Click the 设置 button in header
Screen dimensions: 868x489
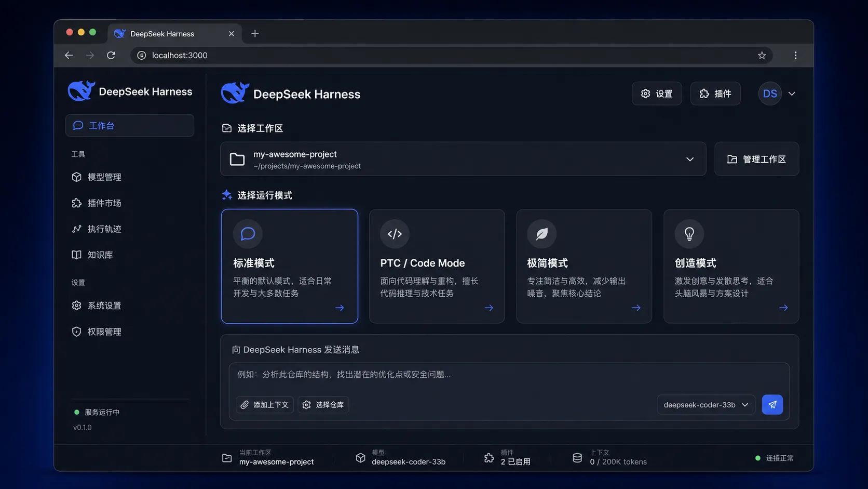(x=657, y=94)
